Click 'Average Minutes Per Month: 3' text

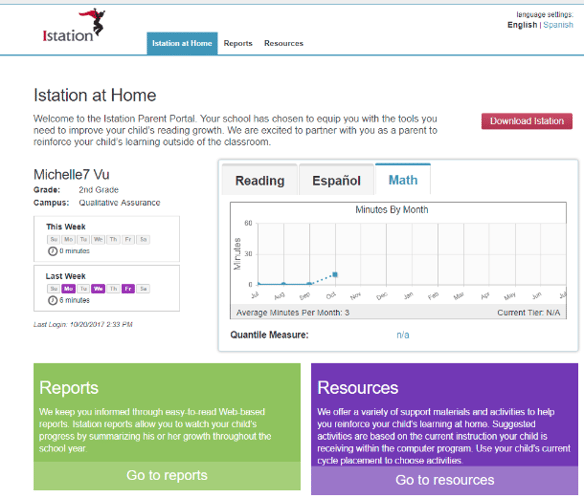point(293,313)
